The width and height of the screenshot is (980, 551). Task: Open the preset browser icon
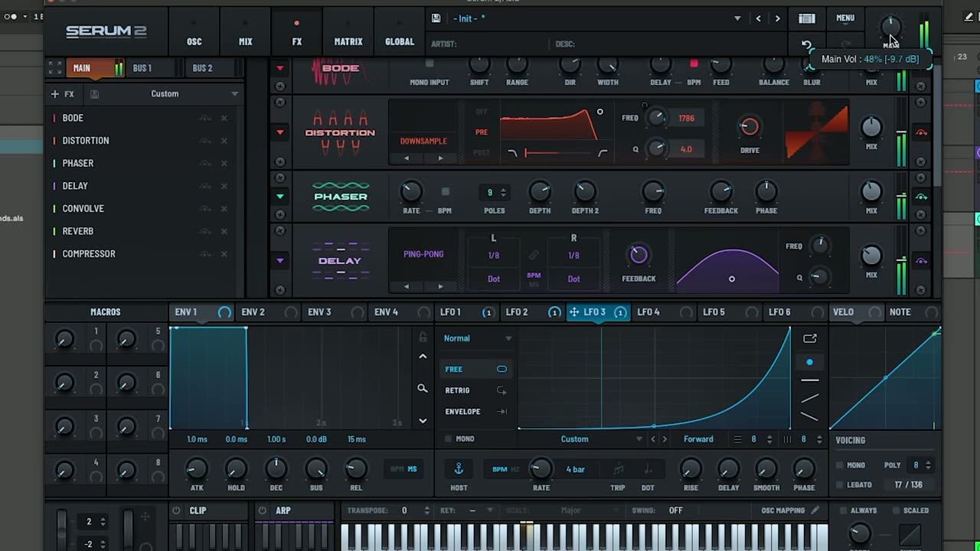[807, 18]
